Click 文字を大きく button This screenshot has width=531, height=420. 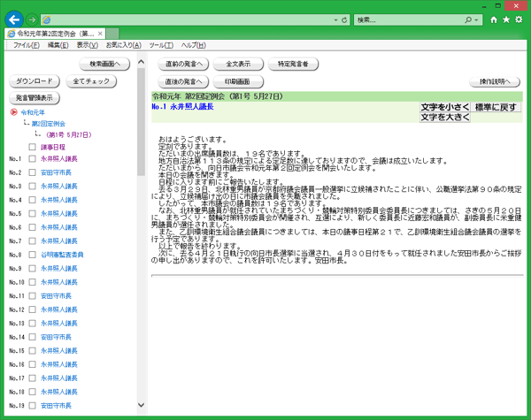(445, 118)
